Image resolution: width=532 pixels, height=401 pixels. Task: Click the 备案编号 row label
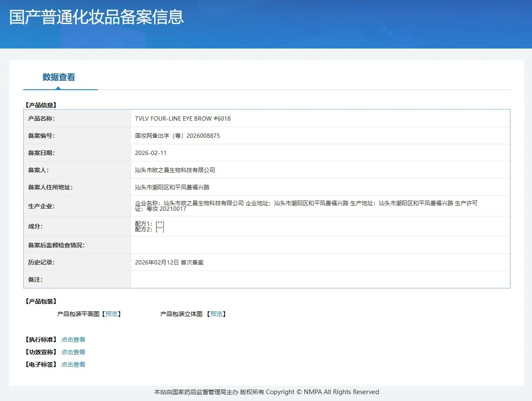pos(41,136)
